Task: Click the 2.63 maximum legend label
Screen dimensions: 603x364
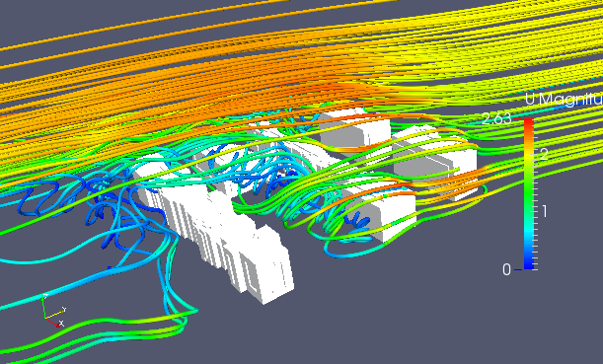Action: pyautogui.click(x=496, y=118)
